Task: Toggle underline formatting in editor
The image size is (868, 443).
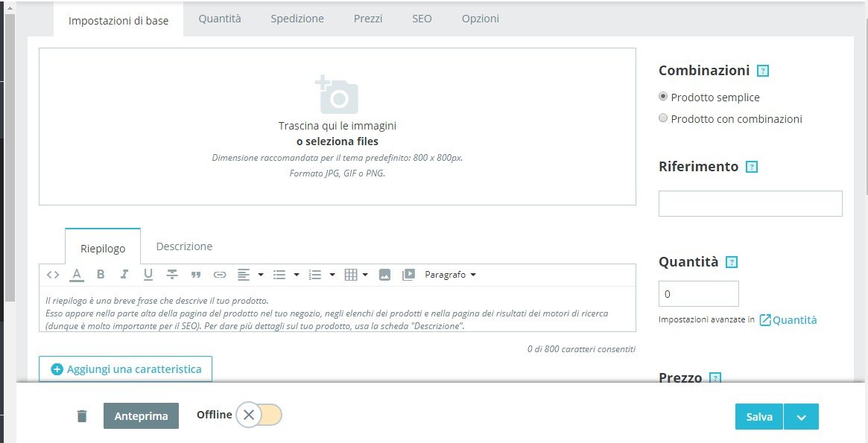Action: (x=148, y=274)
